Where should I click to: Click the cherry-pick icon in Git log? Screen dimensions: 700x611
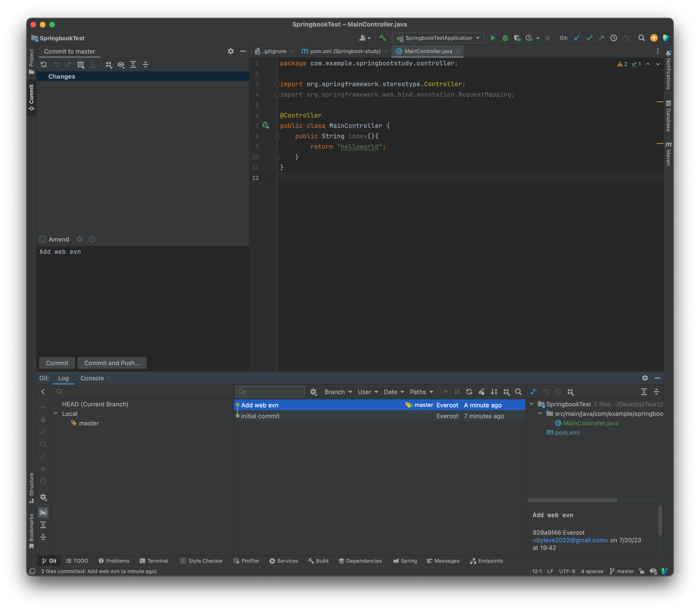coord(481,392)
